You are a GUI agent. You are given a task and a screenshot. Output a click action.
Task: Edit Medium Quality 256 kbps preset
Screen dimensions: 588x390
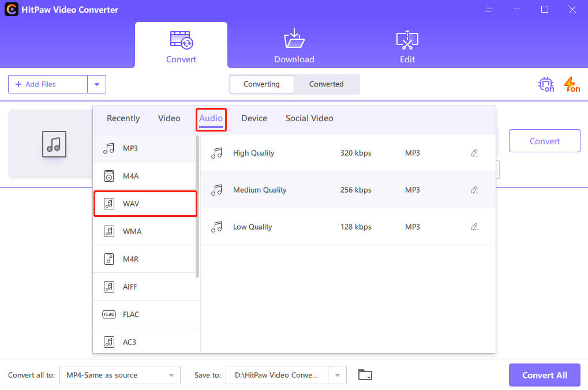tap(474, 190)
